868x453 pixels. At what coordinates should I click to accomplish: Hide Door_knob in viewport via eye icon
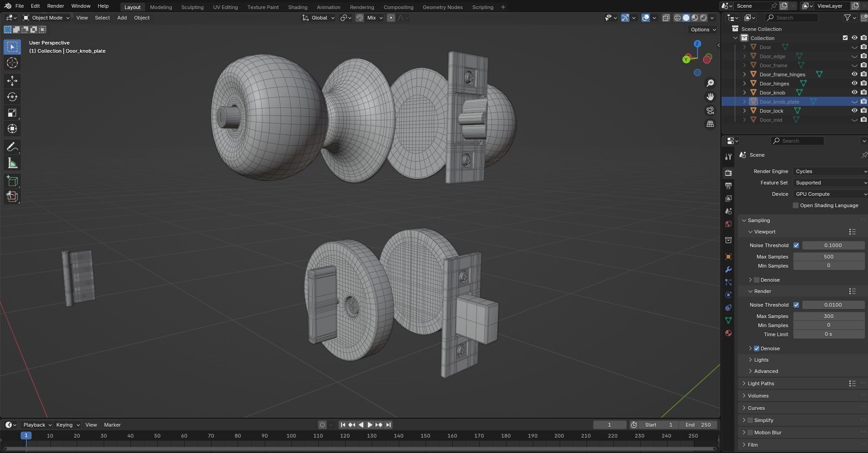click(854, 92)
